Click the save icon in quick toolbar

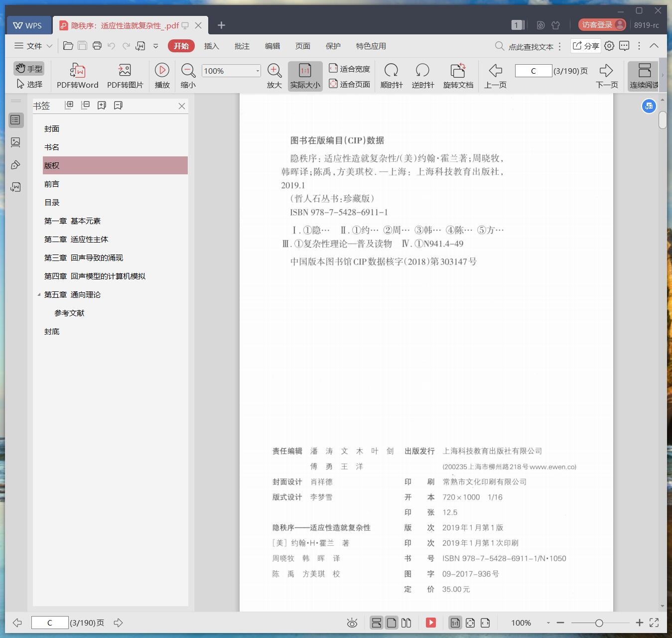83,46
